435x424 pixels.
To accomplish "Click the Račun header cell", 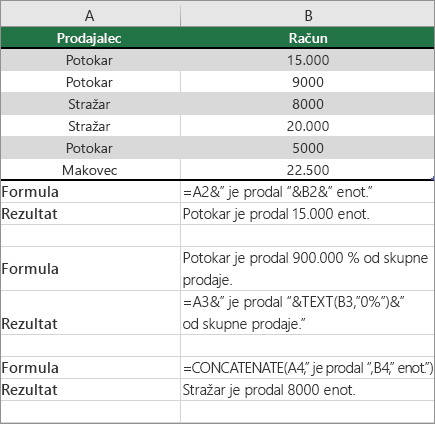I will coord(307,38).
